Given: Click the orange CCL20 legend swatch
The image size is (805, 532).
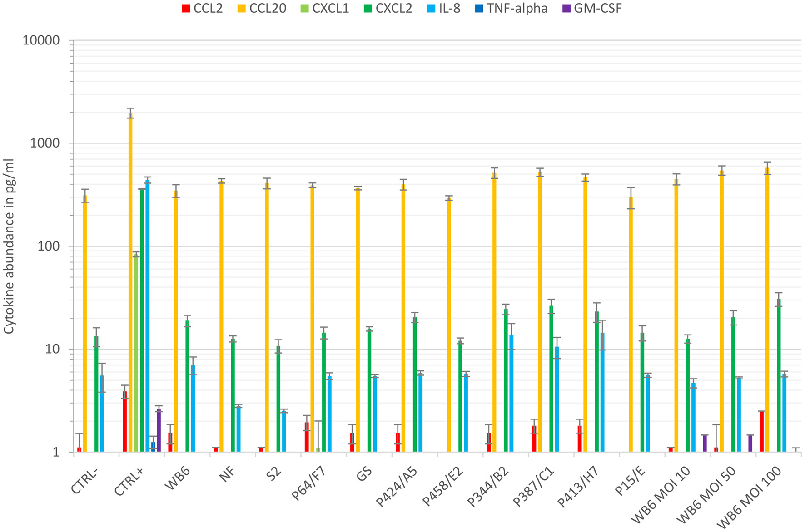Looking at the screenshot, I should (x=241, y=9).
